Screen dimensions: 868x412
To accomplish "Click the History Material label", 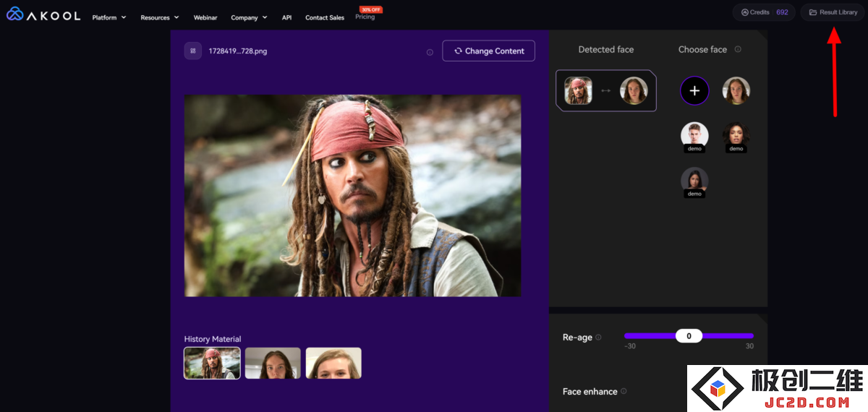I will [x=213, y=339].
